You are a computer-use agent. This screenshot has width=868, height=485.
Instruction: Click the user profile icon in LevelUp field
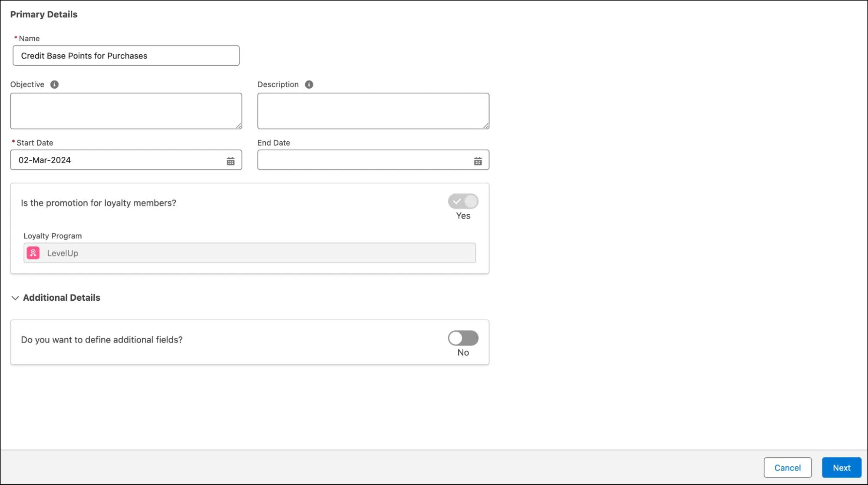coord(33,252)
